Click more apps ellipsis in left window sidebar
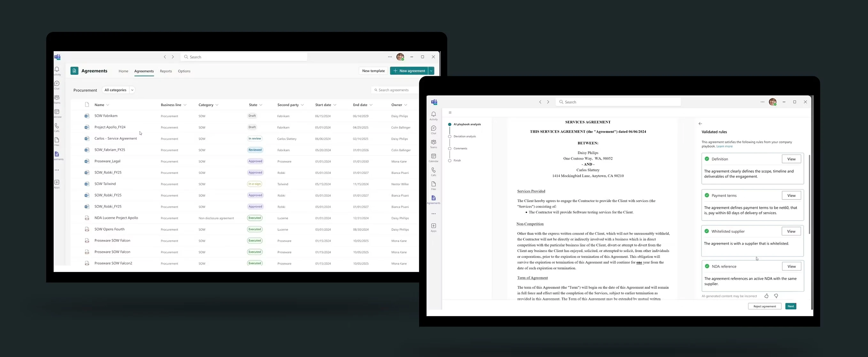 point(57,170)
